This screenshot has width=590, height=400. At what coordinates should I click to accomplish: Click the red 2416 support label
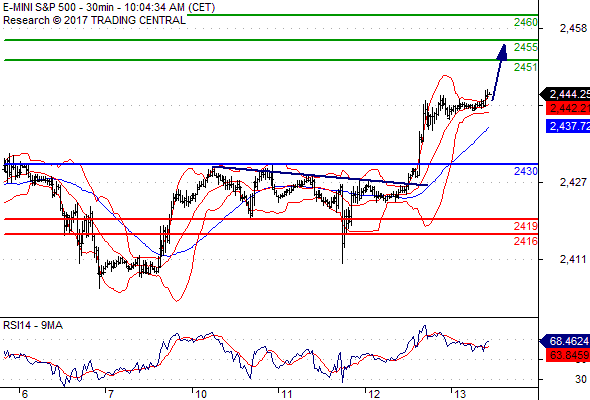(x=526, y=241)
